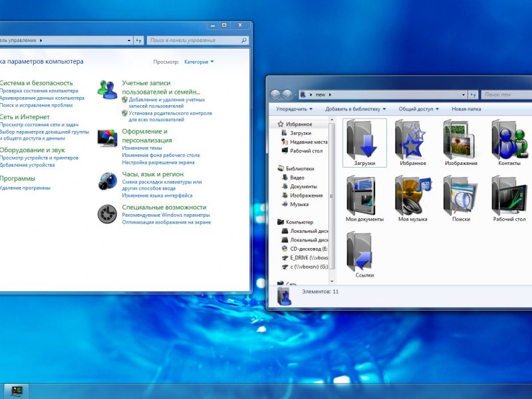Image resolution: width=532 pixels, height=399 pixels.
Task: Open Учетные записи пользователей category
Action: tap(161, 87)
